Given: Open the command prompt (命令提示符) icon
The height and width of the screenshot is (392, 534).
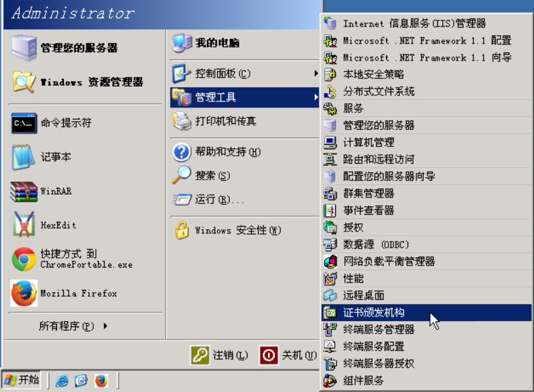Looking at the screenshot, I should 24,123.
